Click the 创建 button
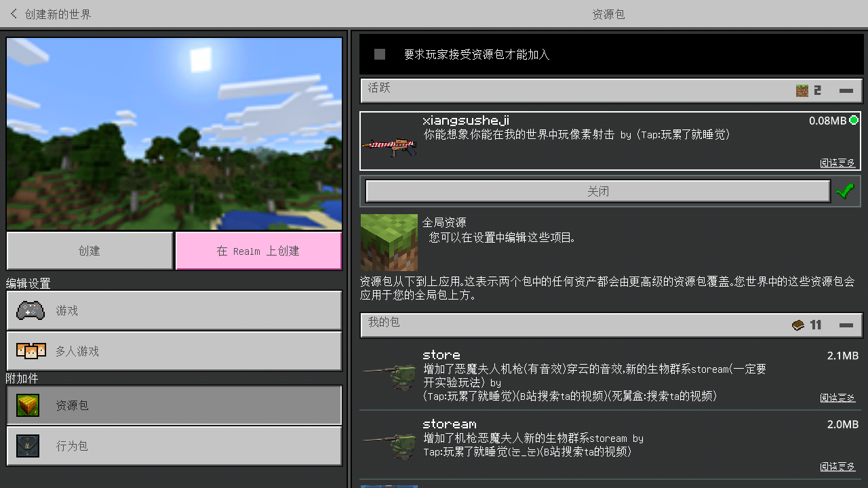This screenshot has height=488, width=868. [90, 251]
